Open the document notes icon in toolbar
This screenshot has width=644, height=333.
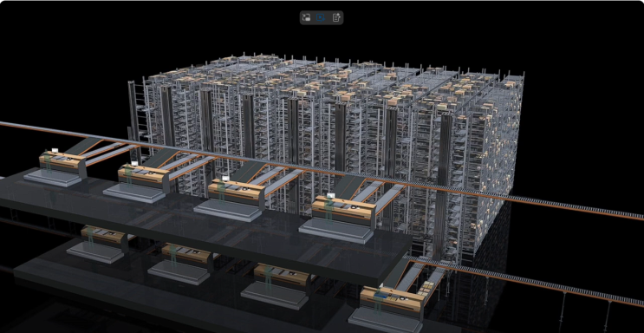[336, 17]
